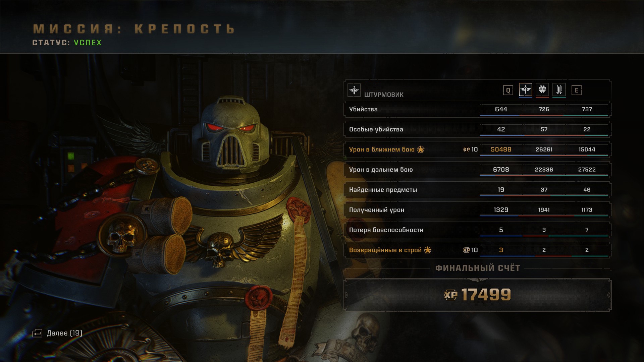Select the third squad member class icon

(x=559, y=89)
